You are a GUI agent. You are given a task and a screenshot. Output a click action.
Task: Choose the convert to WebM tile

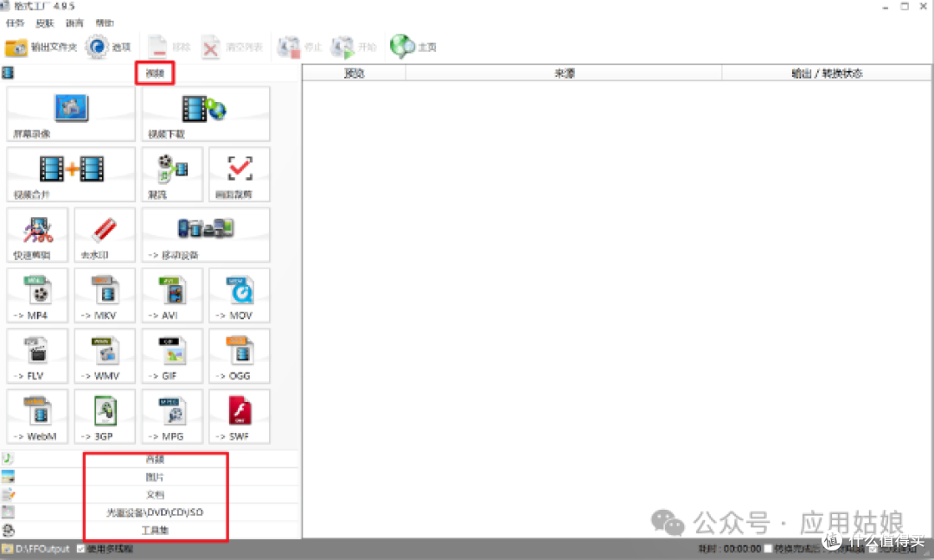pyautogui.click(x=37, y=417)
